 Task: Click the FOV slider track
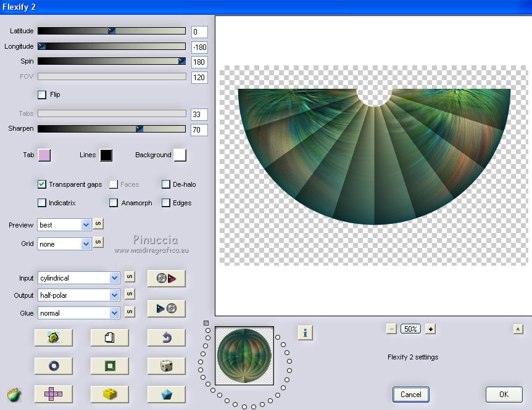[112, 76]
